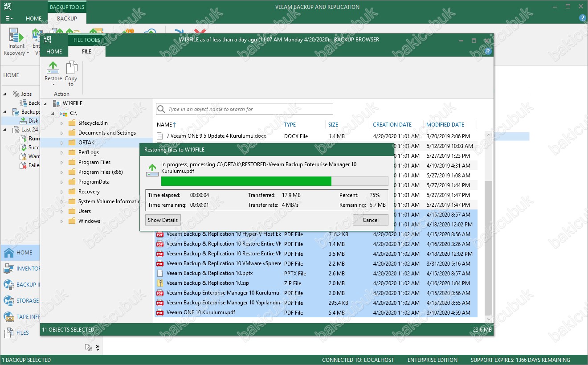The height and width of the screenshot is (365, 588).
Task: Collapse the C:\ drive node
Action: point(53,113)
